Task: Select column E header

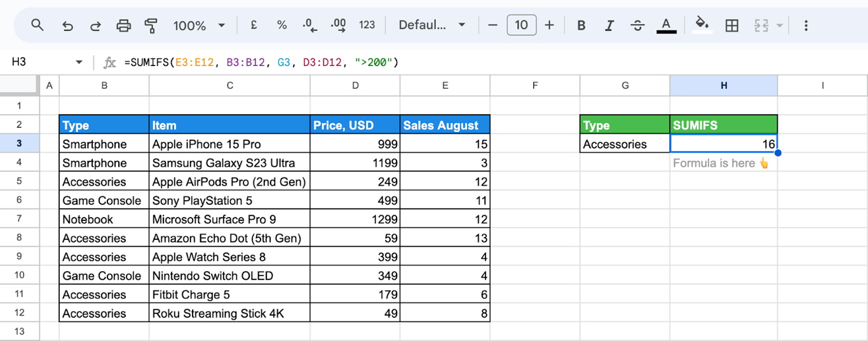Action: pyautogui.click(x=445, y=85)
